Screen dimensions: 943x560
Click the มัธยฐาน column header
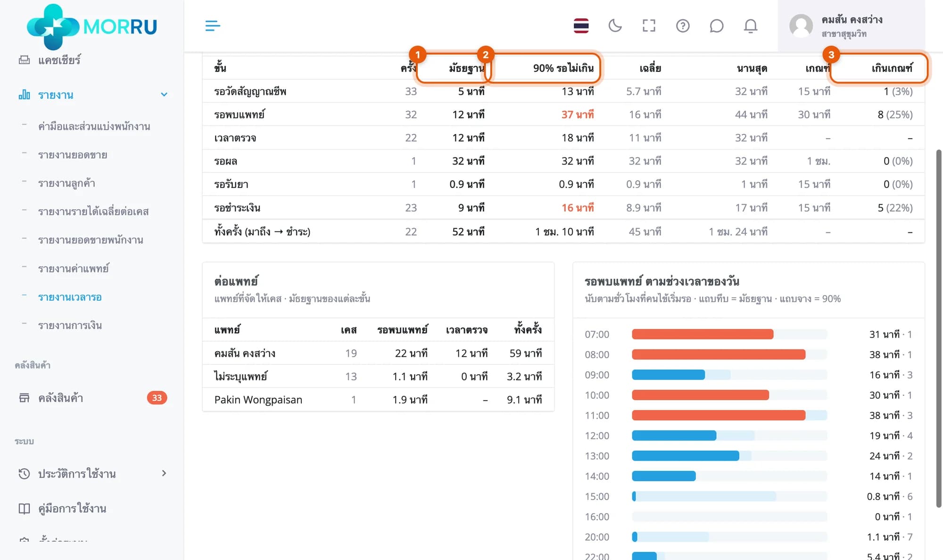pyautogui.click(x=467, y=68)
